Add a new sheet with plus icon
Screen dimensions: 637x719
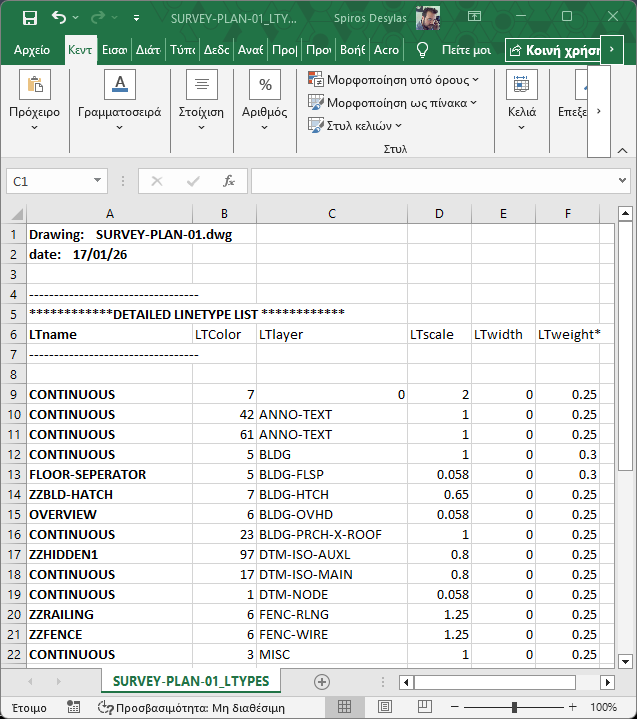pyautogui.click(x=322, y=682)
